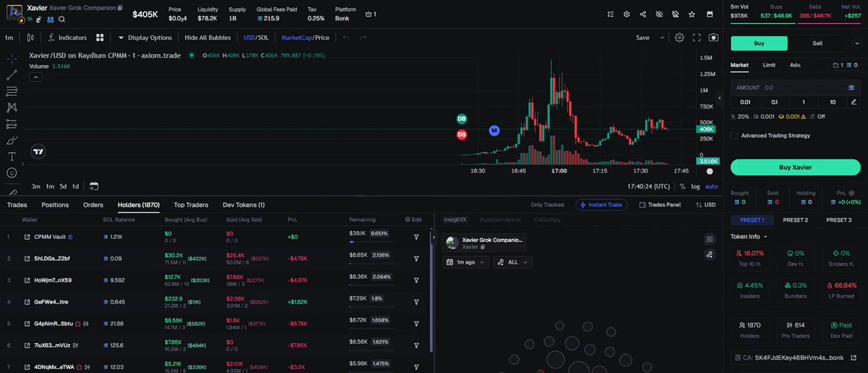Toggle percent scale on the chart
The image size is (868, 373).
pos(683,186)
